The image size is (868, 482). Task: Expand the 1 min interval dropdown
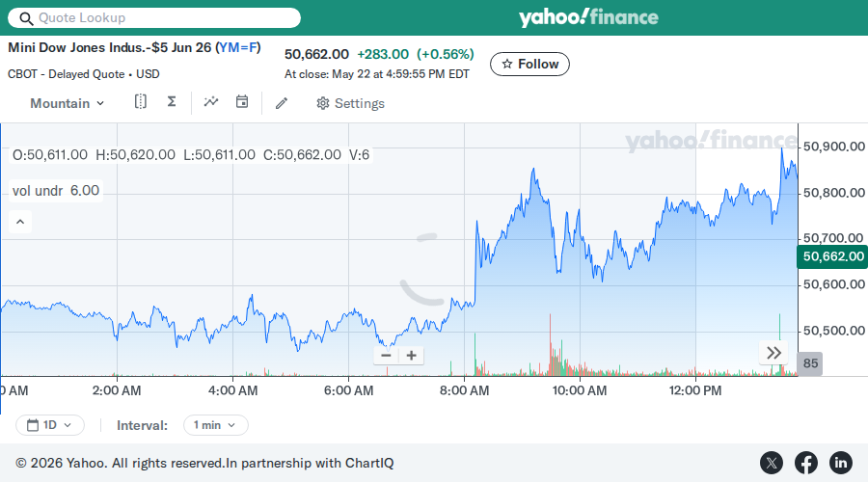pyautogui.click(x=215, y=425)
